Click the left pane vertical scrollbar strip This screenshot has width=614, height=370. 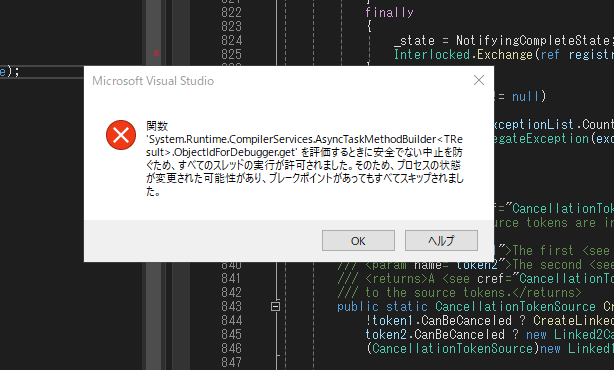(154, 185)
